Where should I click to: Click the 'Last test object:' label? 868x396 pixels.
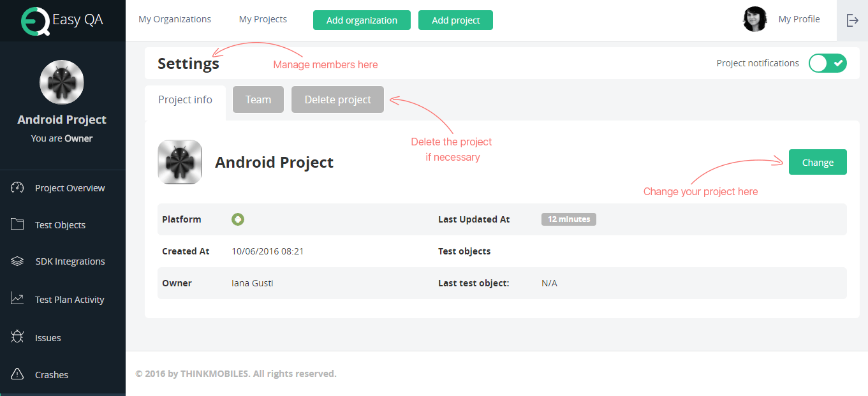click(x=473, y=283)
